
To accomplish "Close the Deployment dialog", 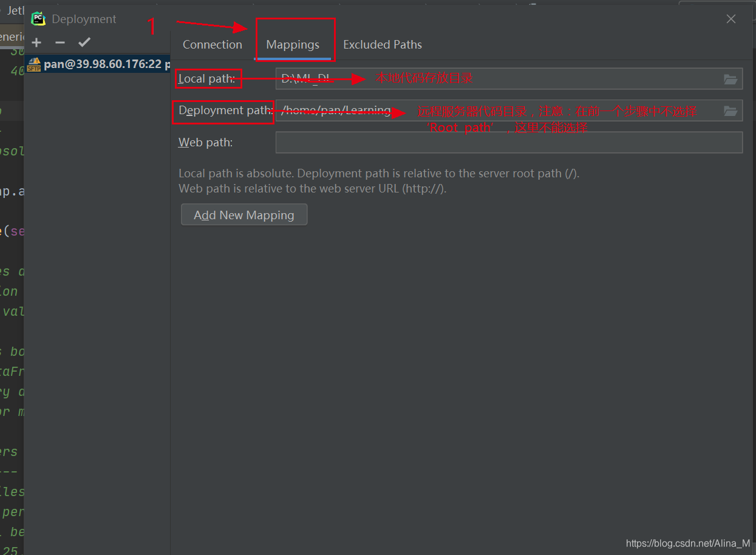I will pos(731,19).
